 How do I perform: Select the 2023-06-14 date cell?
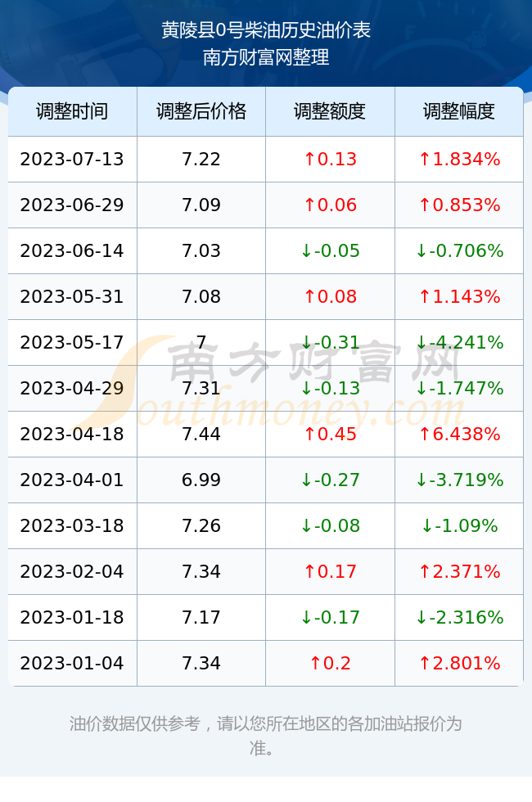[x=72, y=250]
